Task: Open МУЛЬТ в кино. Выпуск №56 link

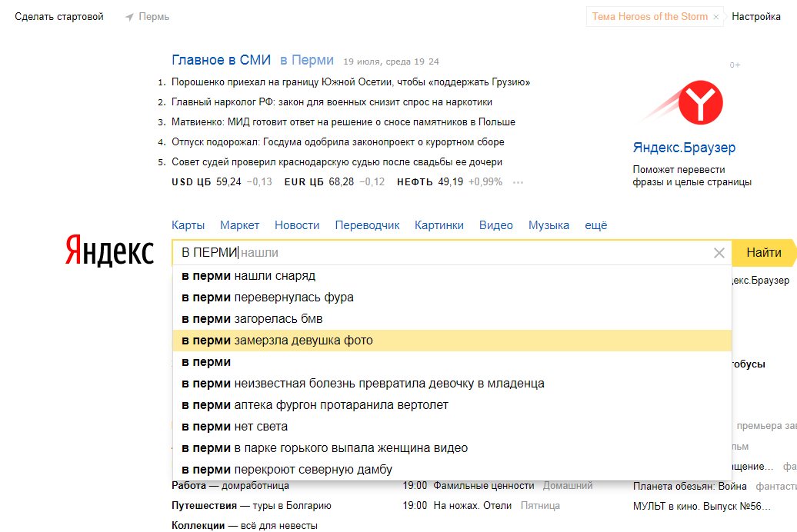Action: [702, 506]
